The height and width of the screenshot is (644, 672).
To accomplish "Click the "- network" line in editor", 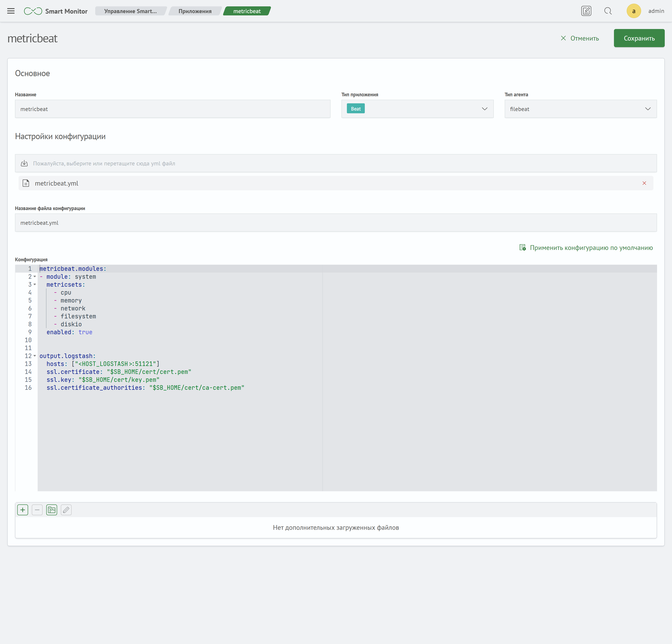I will [69, 308].
